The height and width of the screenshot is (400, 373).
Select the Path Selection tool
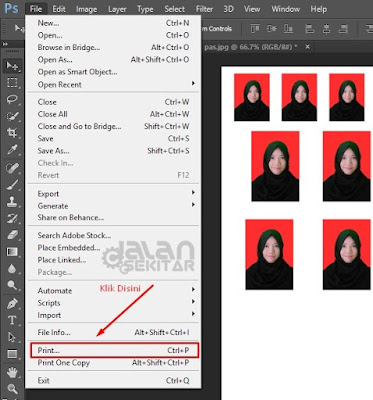[12, 337]
